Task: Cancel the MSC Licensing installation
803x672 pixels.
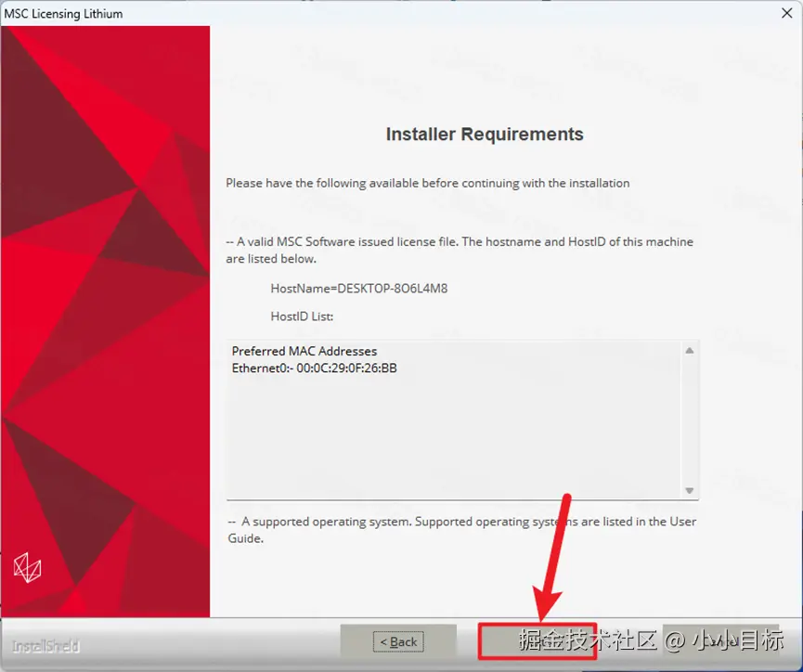Action: coord(720,640)
